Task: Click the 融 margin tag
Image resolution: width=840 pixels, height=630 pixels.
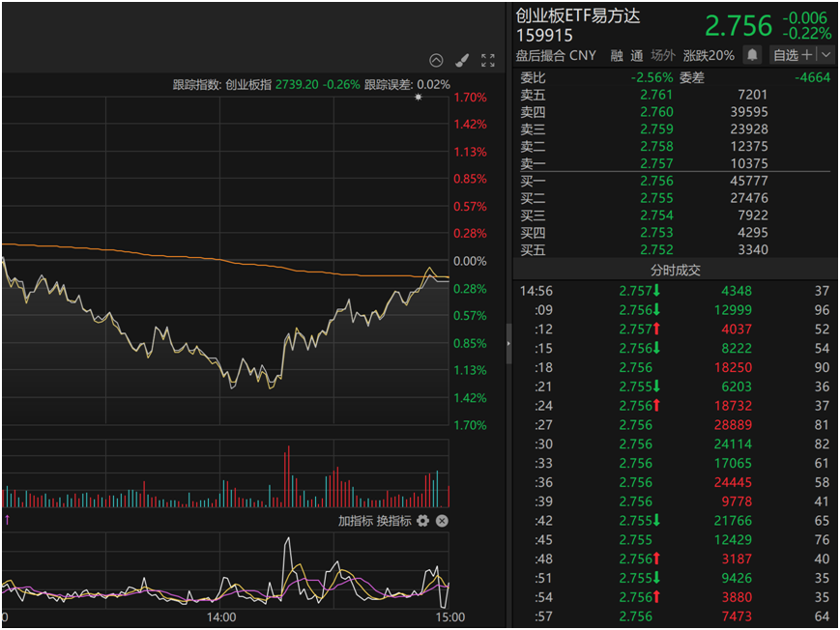Action: (617, 55)
